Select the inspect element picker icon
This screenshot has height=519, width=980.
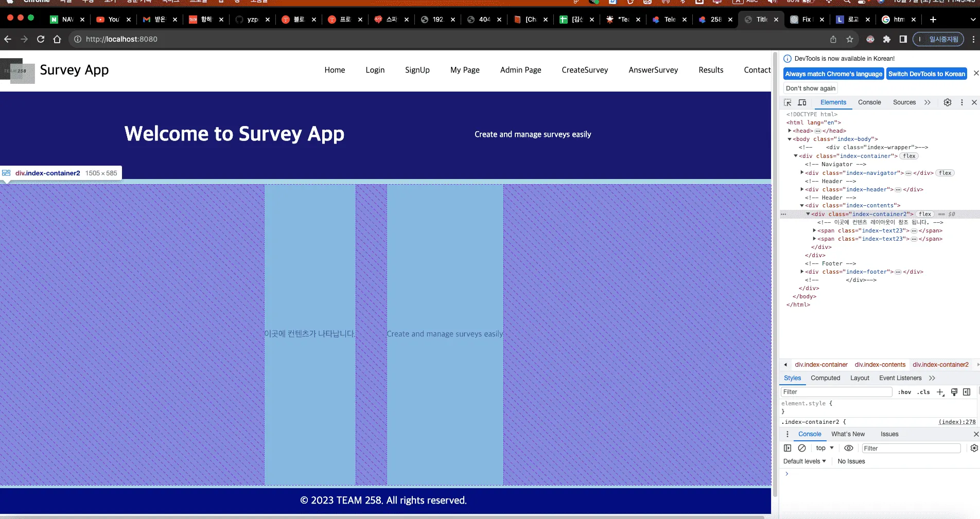[787, 102]
